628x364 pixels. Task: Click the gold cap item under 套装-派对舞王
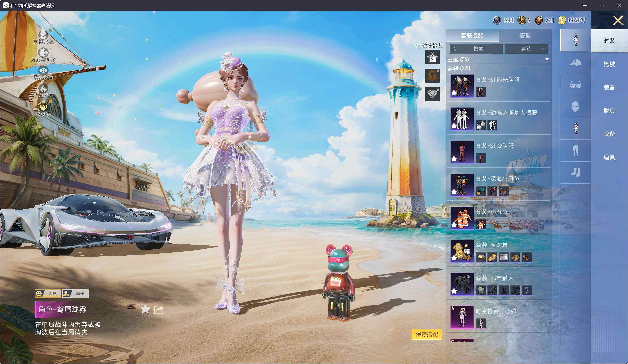[x=480, y=257]
